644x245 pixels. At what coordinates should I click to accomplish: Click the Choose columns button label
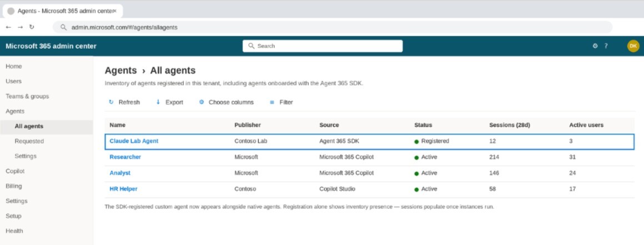[232, 102]
